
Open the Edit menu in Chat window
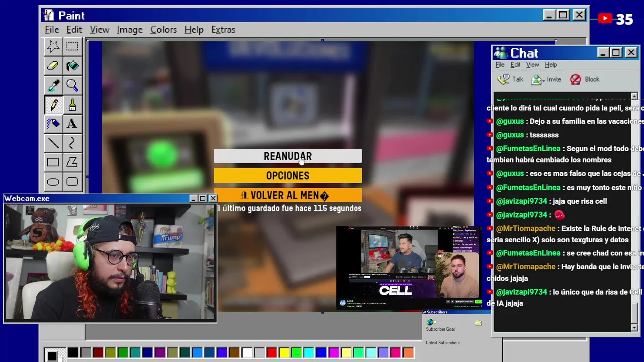[515, 65]
